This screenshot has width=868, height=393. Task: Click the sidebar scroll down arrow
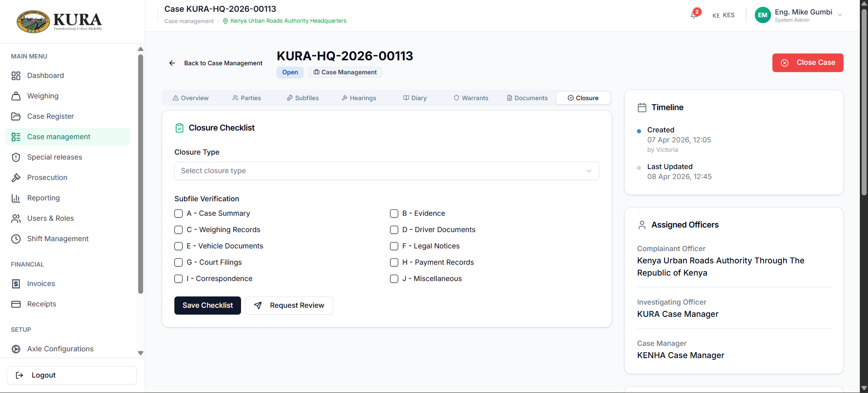pos(140,353)
